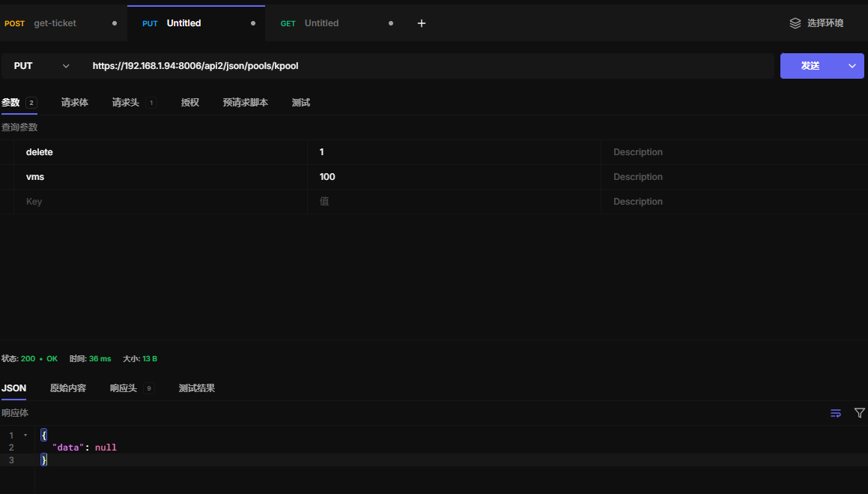Switch to the GET Untitled tab

321,23
